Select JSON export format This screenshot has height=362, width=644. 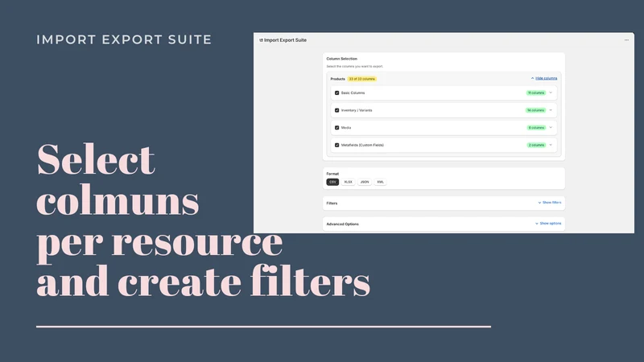[x=365, y=182]
